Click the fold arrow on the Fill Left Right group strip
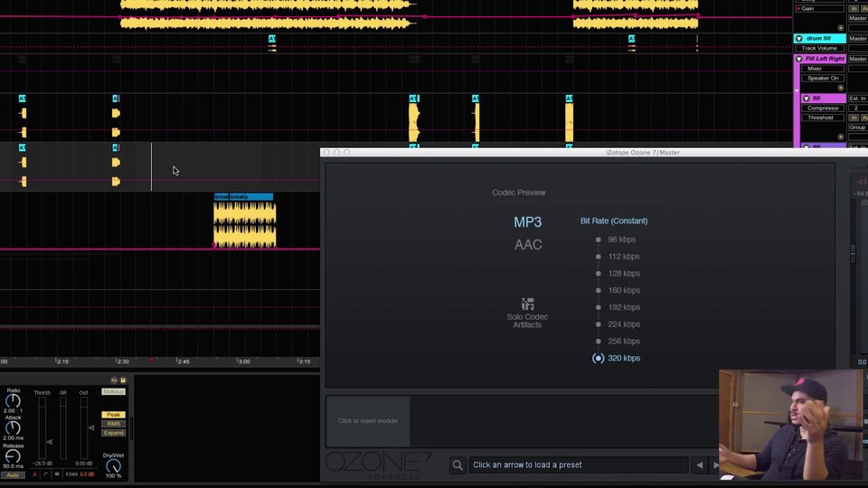This screenshot has height=488, width=868. tap(797, 90)
